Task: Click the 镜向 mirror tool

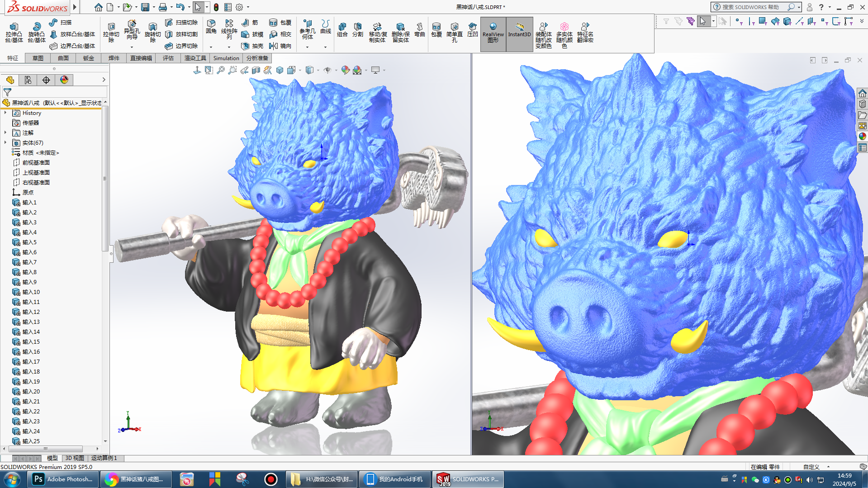Action: [280, 46]
